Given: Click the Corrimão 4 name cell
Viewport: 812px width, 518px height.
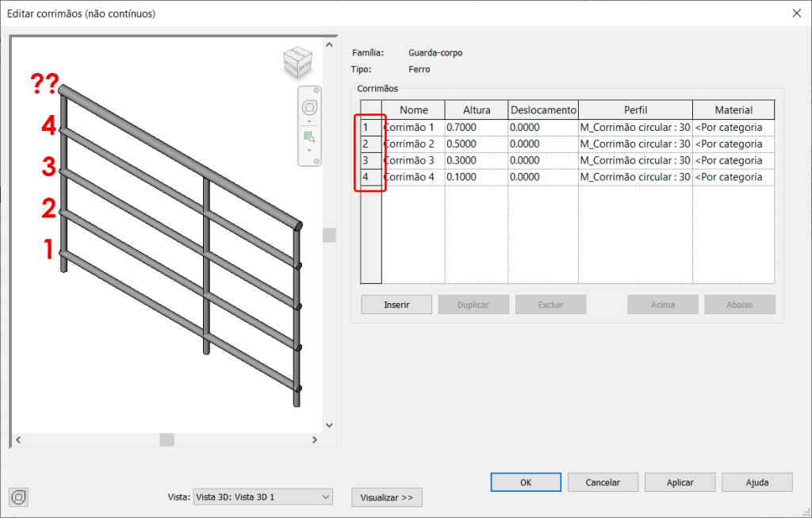Looking at the screenshot, I should tap(413, 177).
